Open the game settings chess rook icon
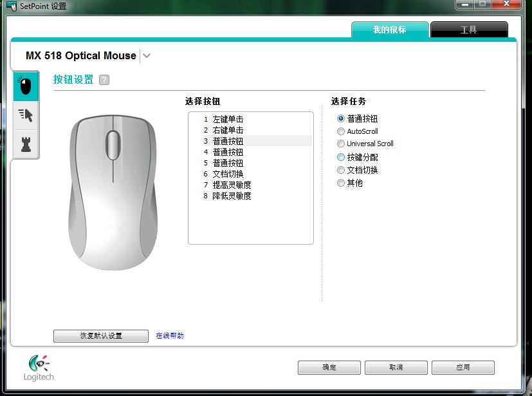Image resolution: width=532 pixels, height=396 pixels. point(26,144)
